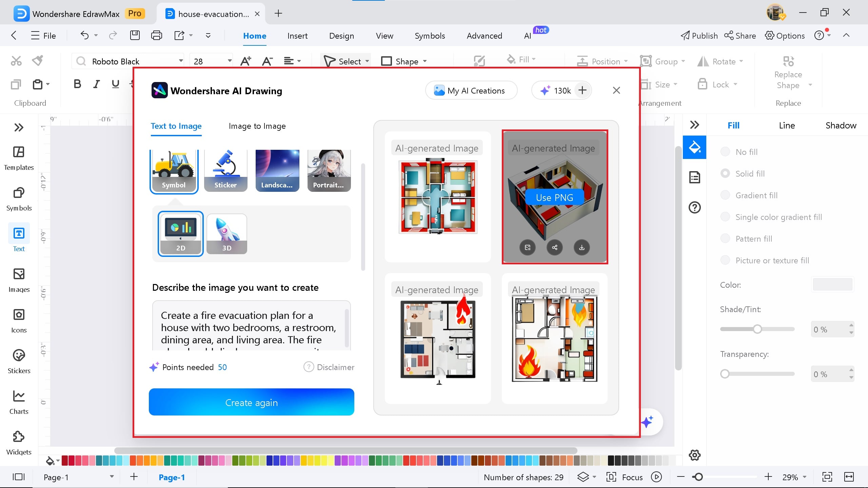868x488 pixels.
Task: Select the No fill radio option
Action: tap(725, 152)
